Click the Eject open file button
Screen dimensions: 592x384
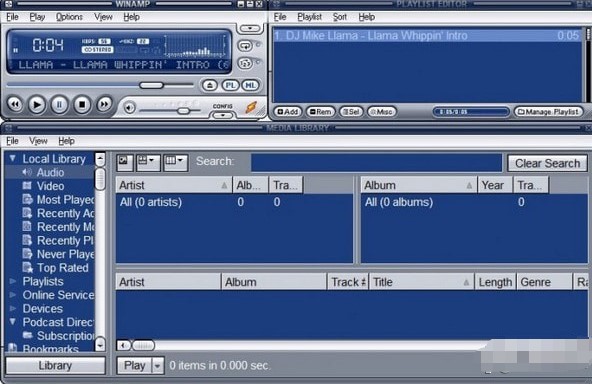click(x=210, y=85)
